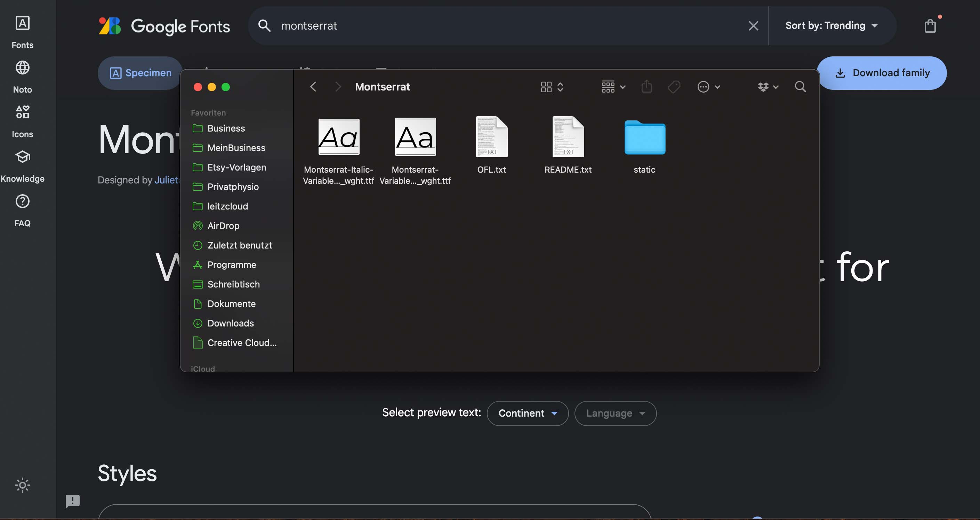980x520 pixels.
Task: Switch Finder view mode with grid icon
Action: point(552,87)
